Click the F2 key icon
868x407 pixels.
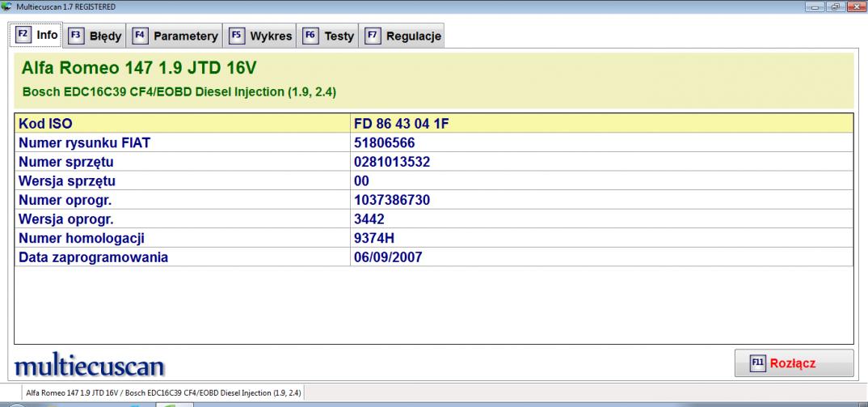(x=23, y=34)
